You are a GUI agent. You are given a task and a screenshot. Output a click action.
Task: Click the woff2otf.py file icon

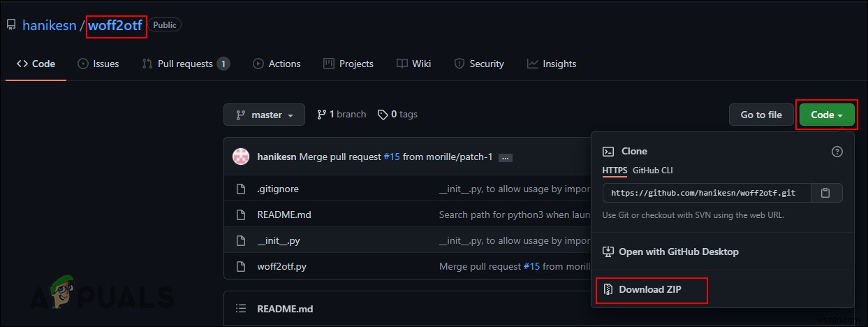click(x=241, y=266)
